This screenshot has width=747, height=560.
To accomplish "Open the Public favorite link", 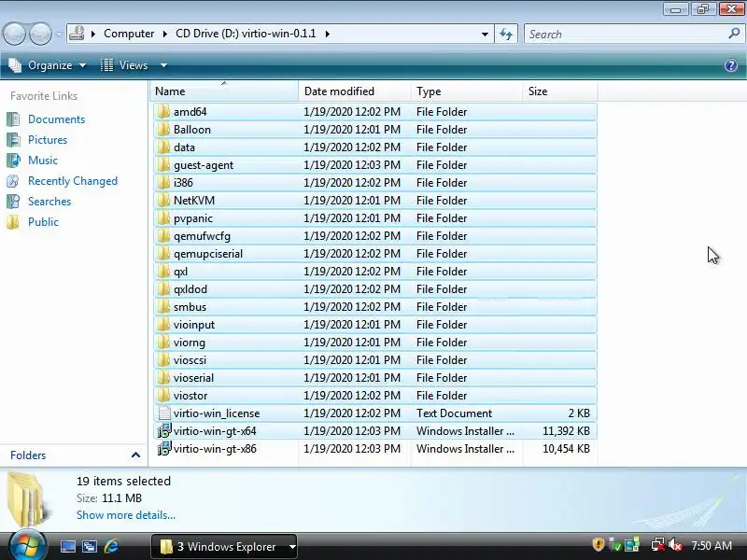I will pos(43,222).
